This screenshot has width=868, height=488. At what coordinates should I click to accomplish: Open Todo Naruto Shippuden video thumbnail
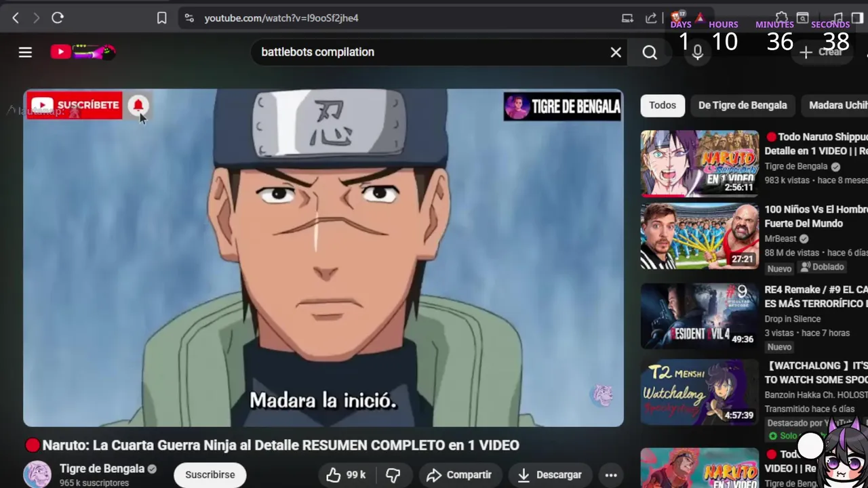(700, 163)
